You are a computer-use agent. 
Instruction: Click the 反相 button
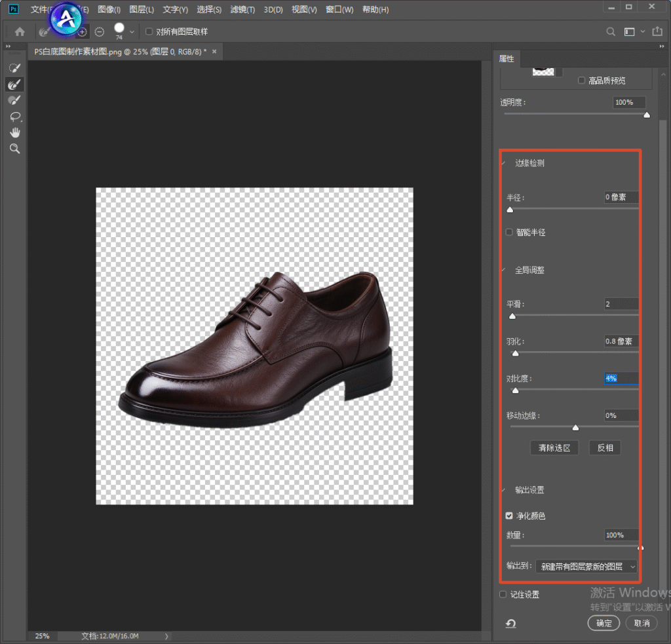(605, 447)
